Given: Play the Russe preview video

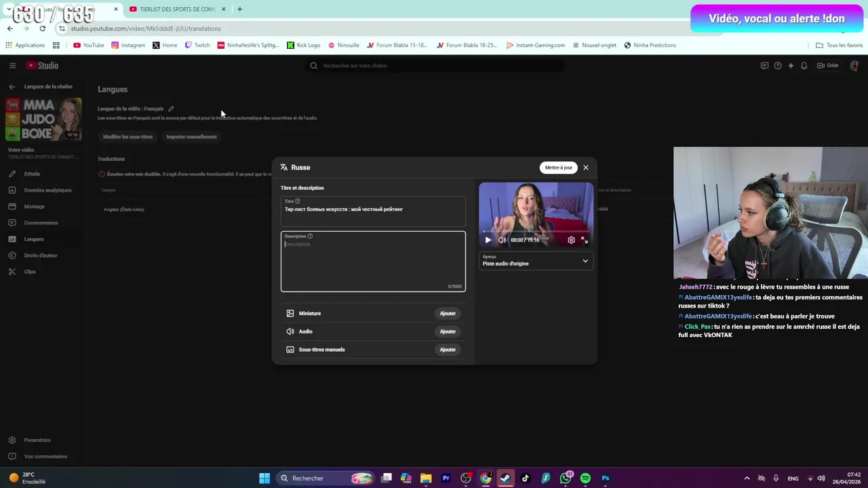Looking at the screenshot, I should [x=488, y=240].
